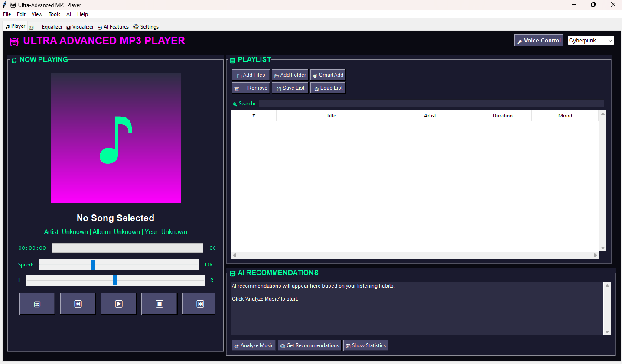Remove the selected playlist item
Screen dimensions: 622x364
coord(251,88)
